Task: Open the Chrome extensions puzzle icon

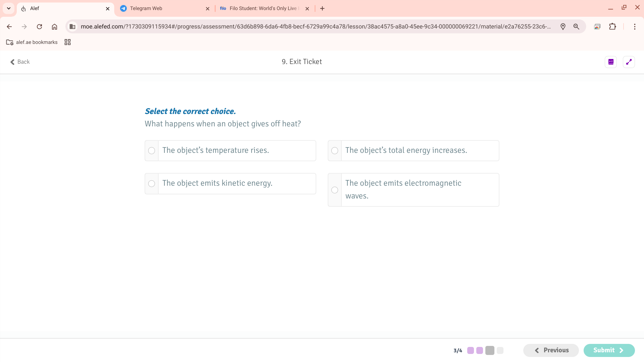Action: point(612,26)
